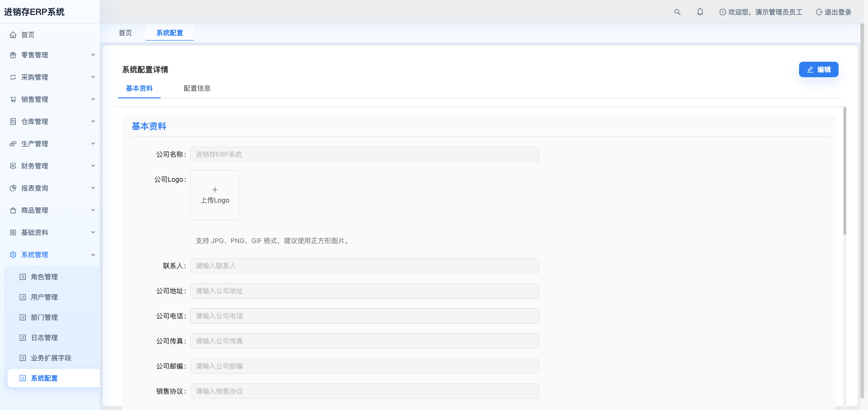Screen dimensions: 868x410
Task: Open the notification bell icon
Action: click(700, 12)
